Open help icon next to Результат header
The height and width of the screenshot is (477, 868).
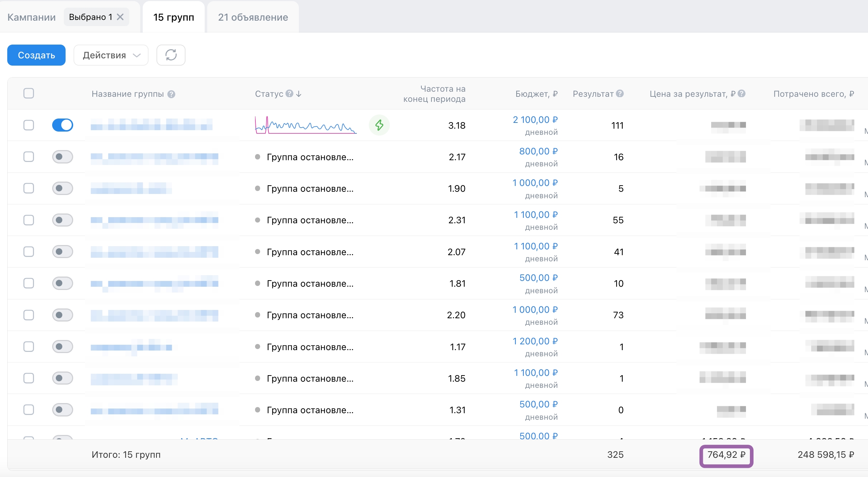click(620, 94)
